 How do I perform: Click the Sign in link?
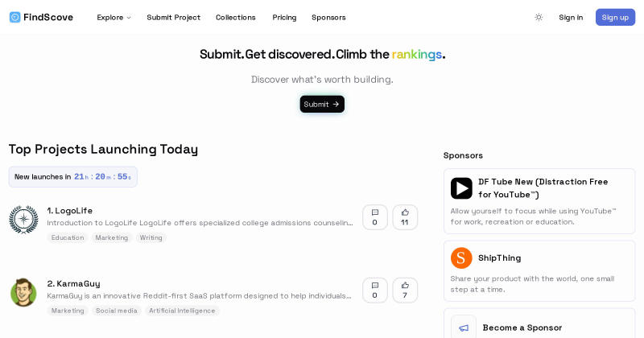tap(571, 17)
